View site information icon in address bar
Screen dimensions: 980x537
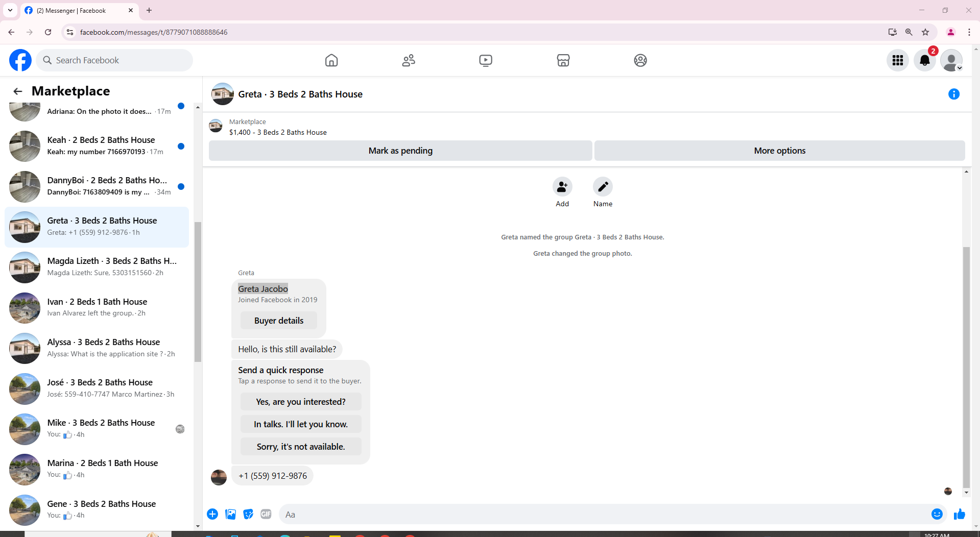pos(70,32)
